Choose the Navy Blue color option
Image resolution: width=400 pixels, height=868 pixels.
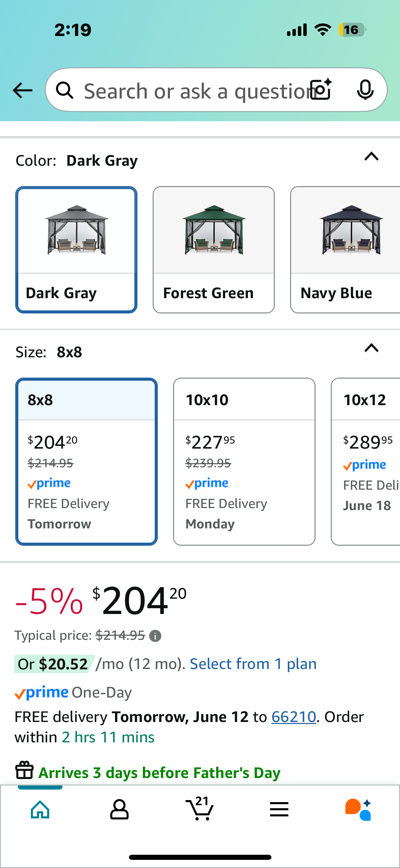(x=345, y=250)
